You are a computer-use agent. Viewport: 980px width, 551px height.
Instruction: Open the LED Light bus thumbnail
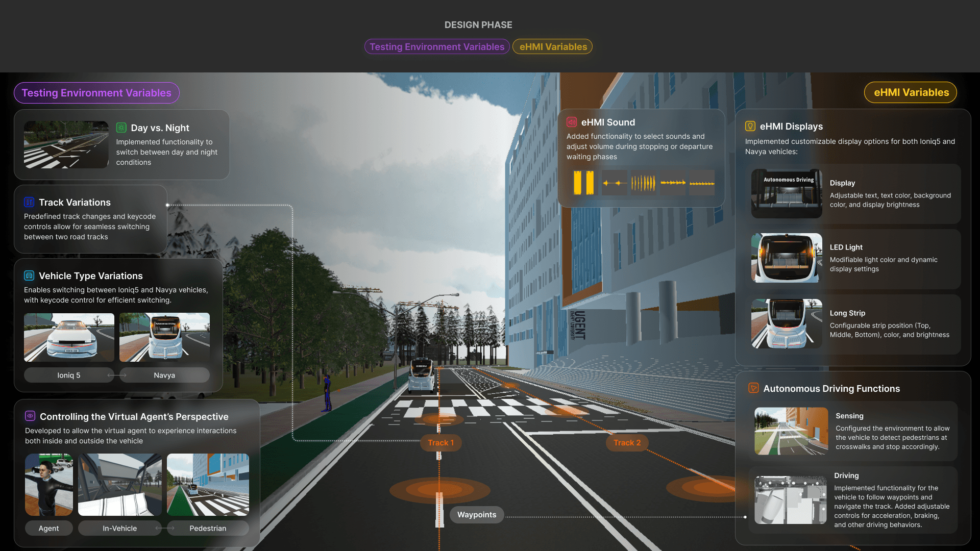(787, 258)
